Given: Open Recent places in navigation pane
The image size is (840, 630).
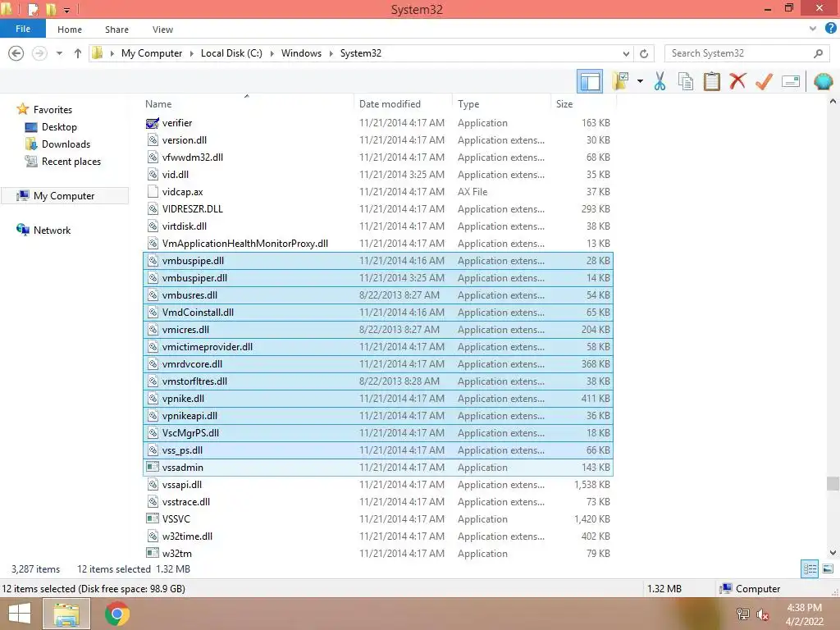Looking at the screenshot, I should [x=71, y=162].
